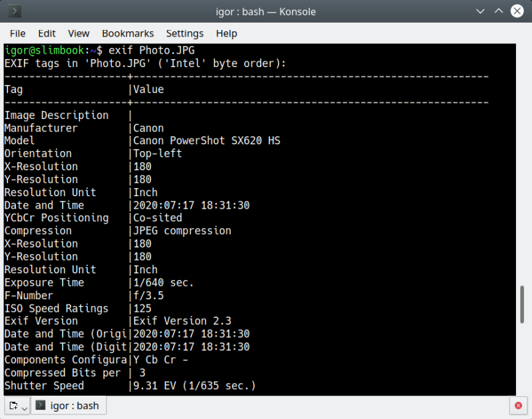Open the View menu
The width and height of the screenshot is (532, 419).
tap(78, 33)
